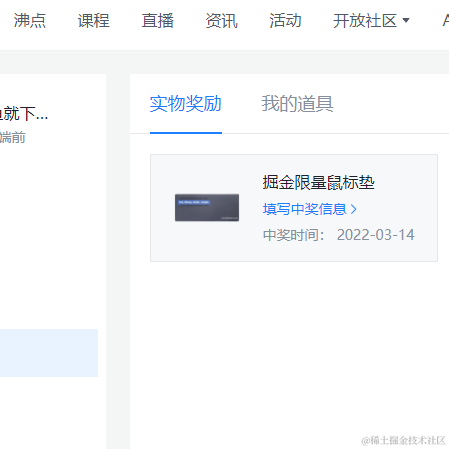
Task: Switch to the 实物奖励 tab
Action: pos(186,104)
